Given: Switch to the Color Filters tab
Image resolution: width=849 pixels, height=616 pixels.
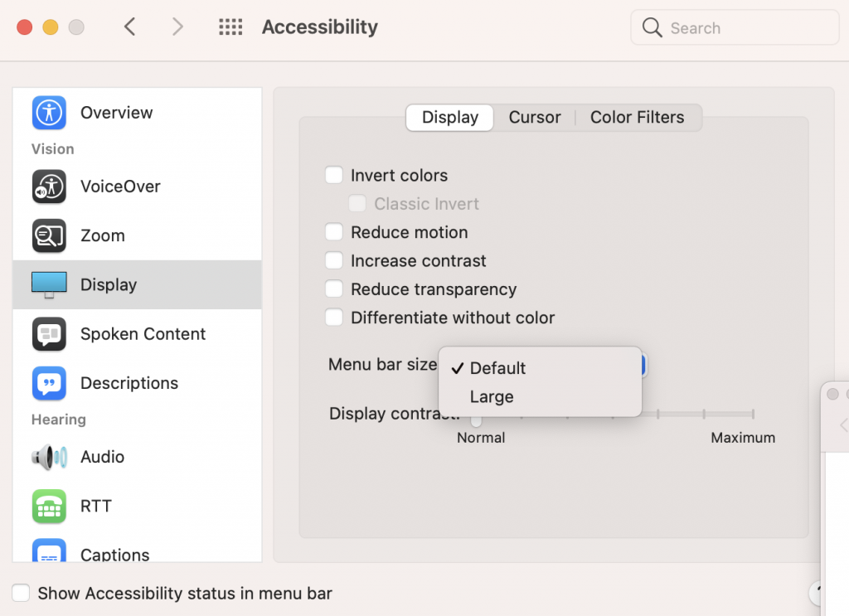Looking at the screenshot, I should click(x=638, y=118).
